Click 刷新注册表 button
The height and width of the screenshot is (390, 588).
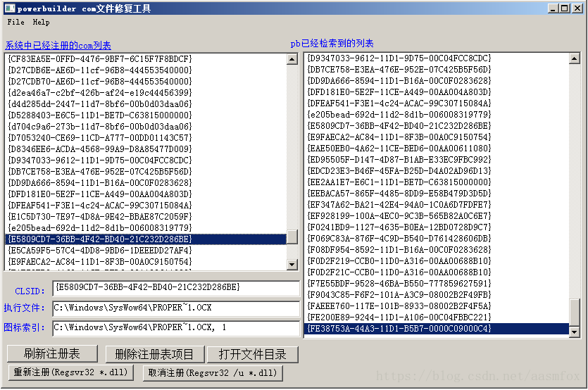52,353
